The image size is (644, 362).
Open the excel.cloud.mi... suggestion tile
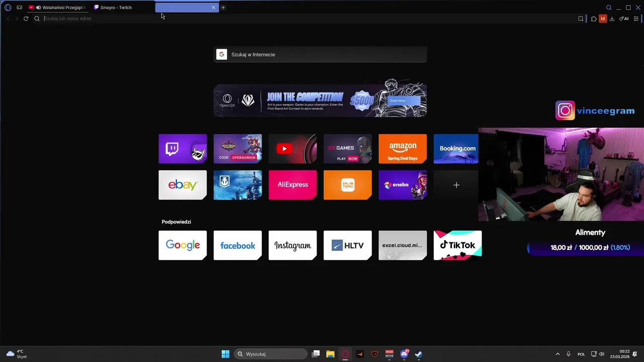[403, 245]
